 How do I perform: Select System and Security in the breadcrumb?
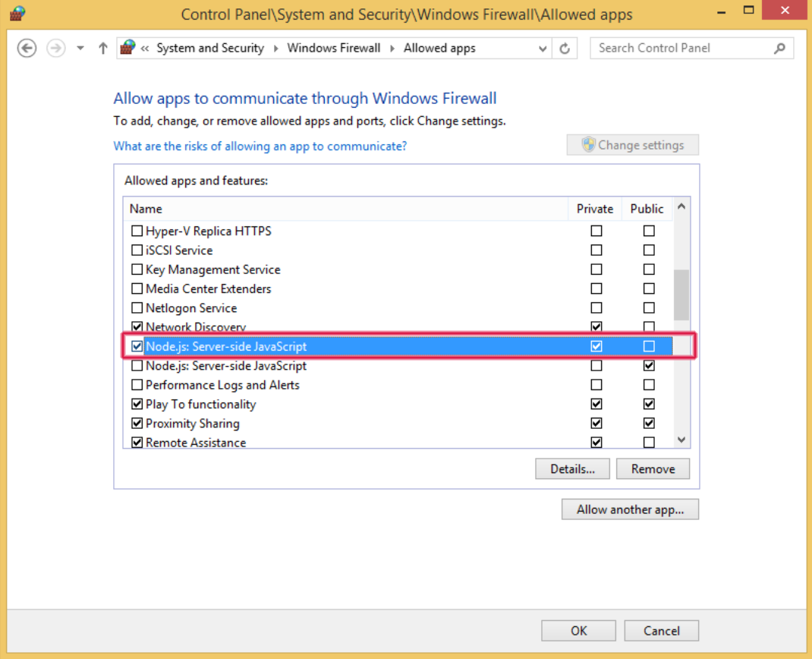point(210,48)
